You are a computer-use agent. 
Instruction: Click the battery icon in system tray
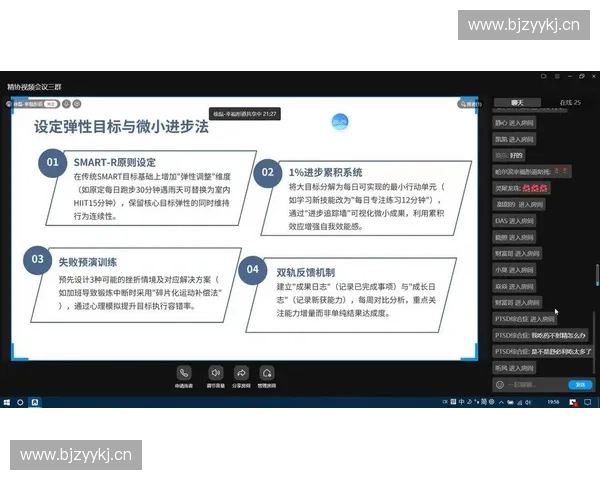tap(510, 402)
